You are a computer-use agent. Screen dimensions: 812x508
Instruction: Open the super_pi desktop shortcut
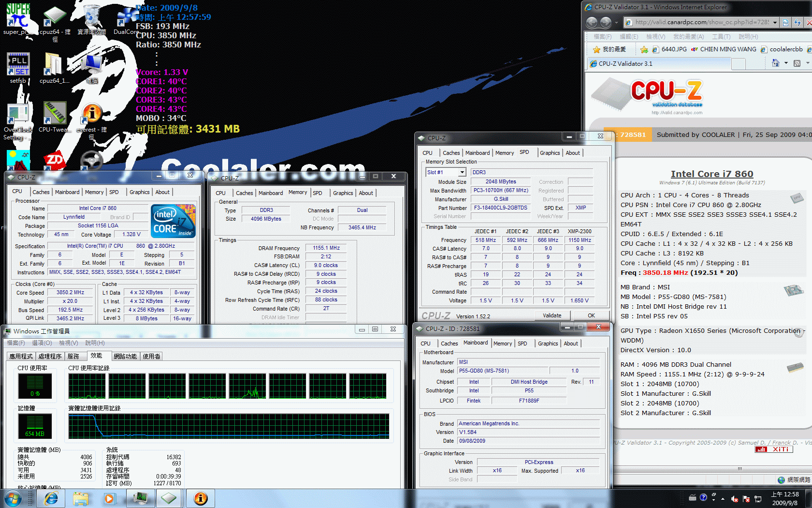18,18
